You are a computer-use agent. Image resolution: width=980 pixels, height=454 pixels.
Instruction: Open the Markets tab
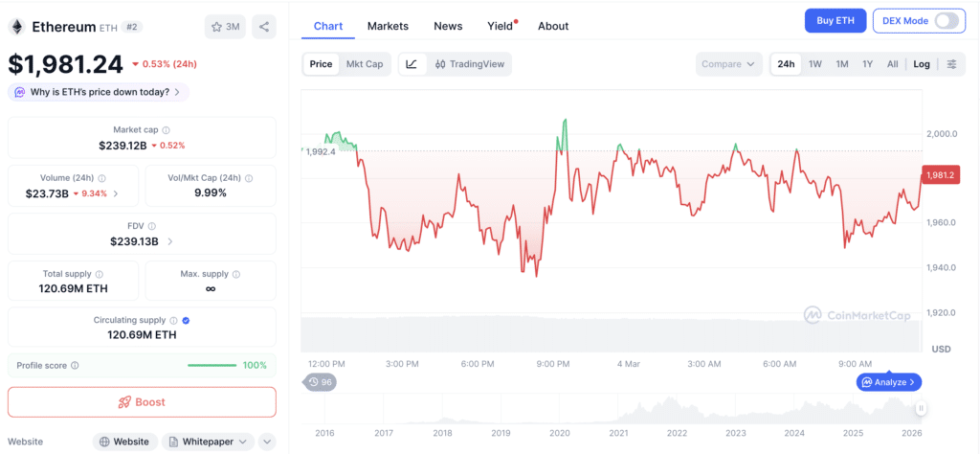388,26
